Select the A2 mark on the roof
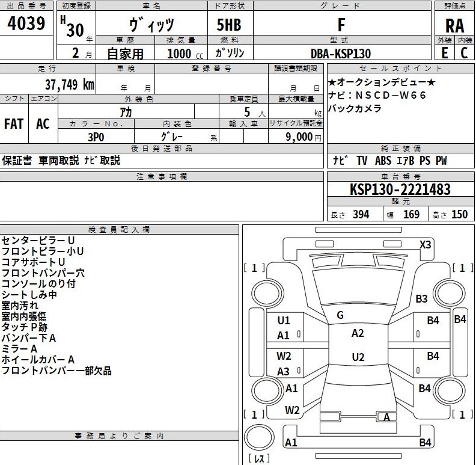The height and width of the screenshot is (465, 476). [x=358, y=333]
